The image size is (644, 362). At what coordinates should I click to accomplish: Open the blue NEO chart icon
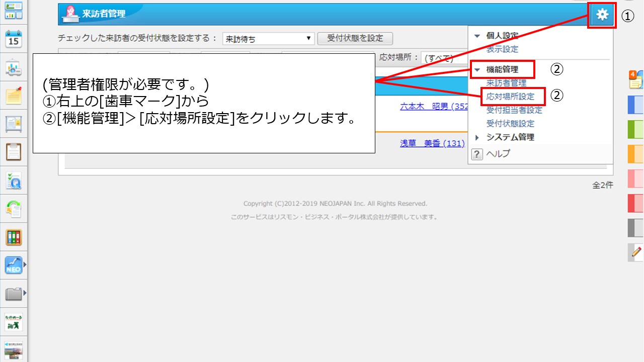(13, 265)
